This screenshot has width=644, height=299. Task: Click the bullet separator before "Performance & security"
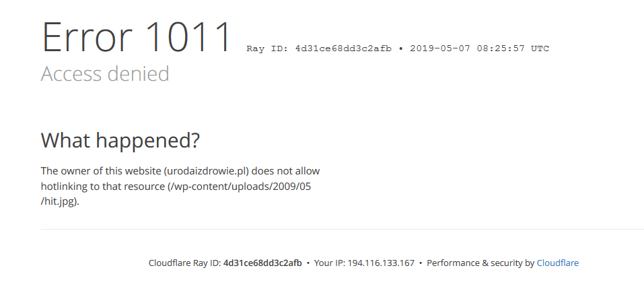tap(421, 263)
